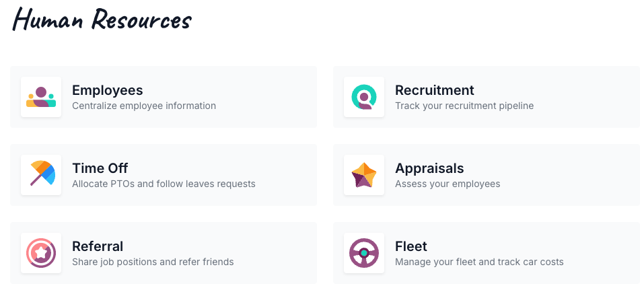Click 'Assess your employees' description
Image resolution: width=644 pixels, height=288 pixels.
[x=448, y=184]
